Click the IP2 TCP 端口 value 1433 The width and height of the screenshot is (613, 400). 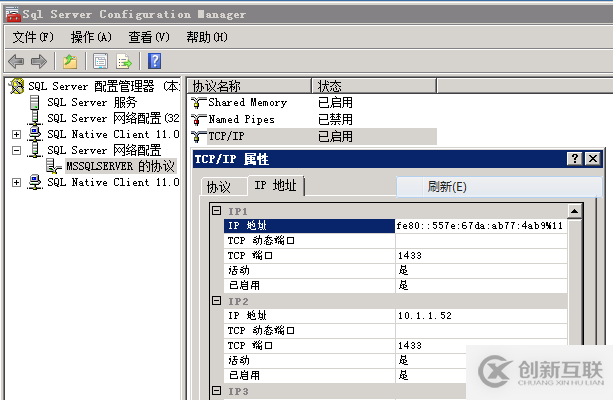481,345
